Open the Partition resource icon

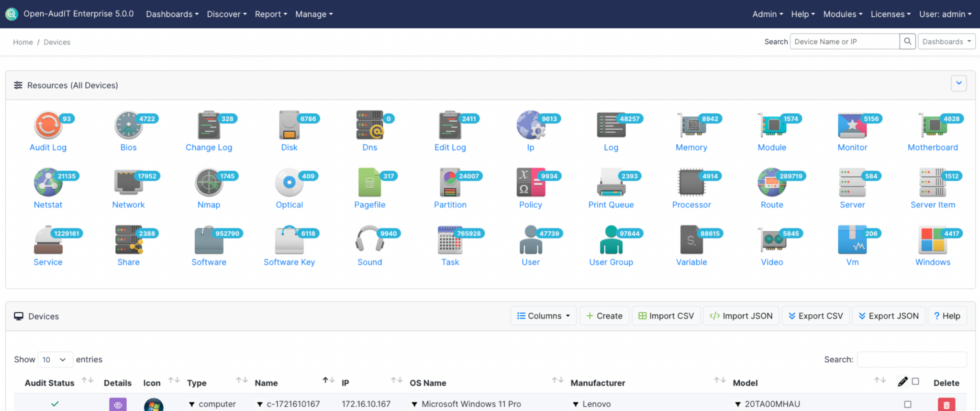tap(450, 182)
